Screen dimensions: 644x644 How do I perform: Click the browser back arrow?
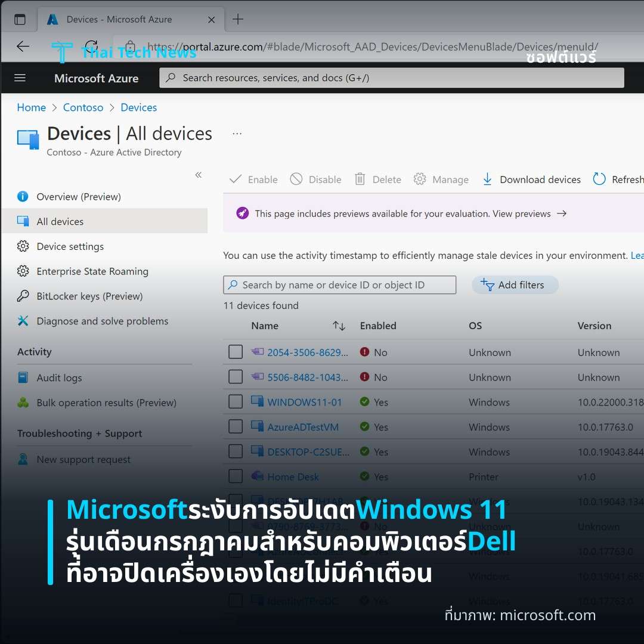point(23,46)
